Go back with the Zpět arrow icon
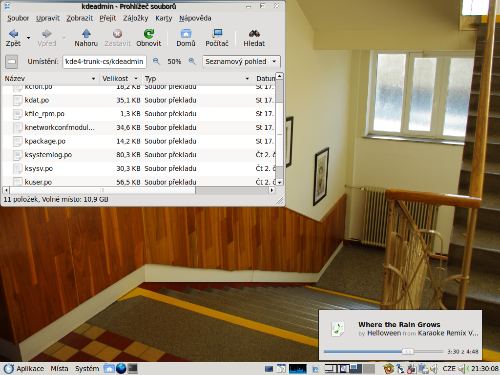The height and width of the screenshot is (375, 500). 13,34
